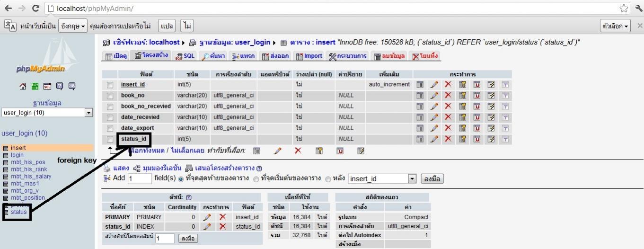Set primary key icon on the date_export row

463,128
